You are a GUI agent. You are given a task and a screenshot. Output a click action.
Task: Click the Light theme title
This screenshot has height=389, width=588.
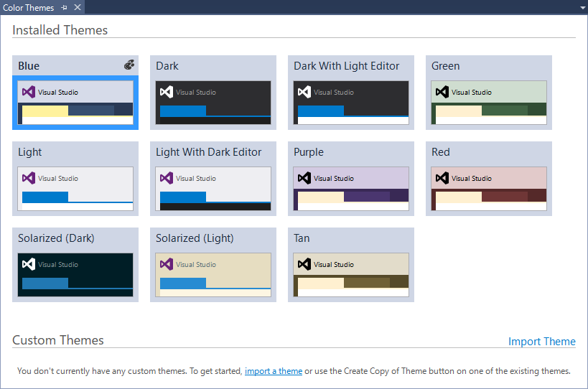29,152
